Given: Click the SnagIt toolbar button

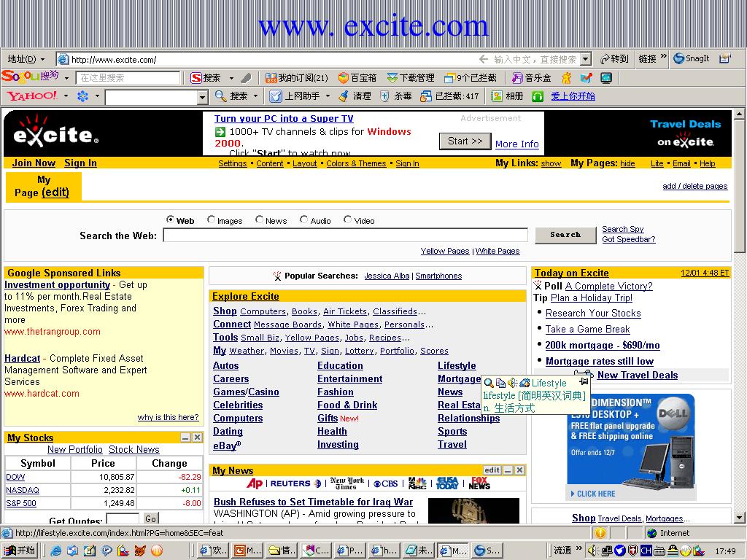Looking at the screenshot, I should (x=692, y=58).
